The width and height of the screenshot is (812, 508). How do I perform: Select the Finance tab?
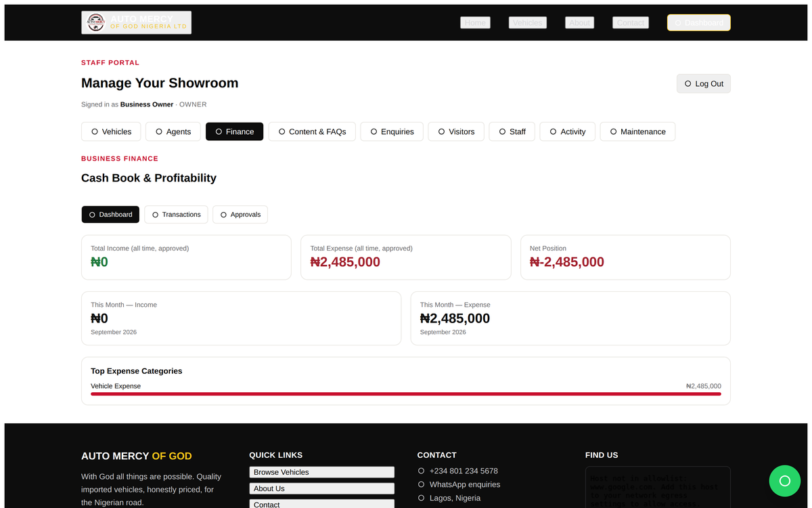[x=234, y=131]
